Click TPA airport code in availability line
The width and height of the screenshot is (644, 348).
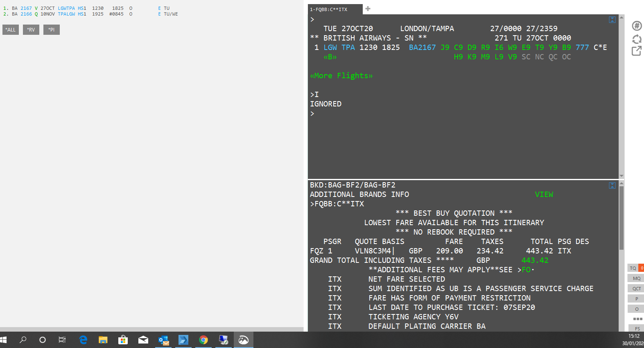click(x=348, y=47)
